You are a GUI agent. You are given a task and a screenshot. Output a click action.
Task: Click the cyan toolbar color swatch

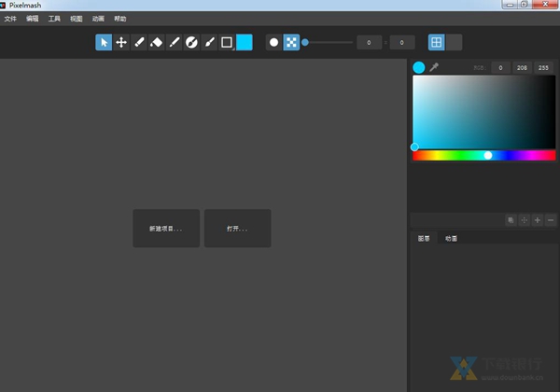click(x=245, y=43)
